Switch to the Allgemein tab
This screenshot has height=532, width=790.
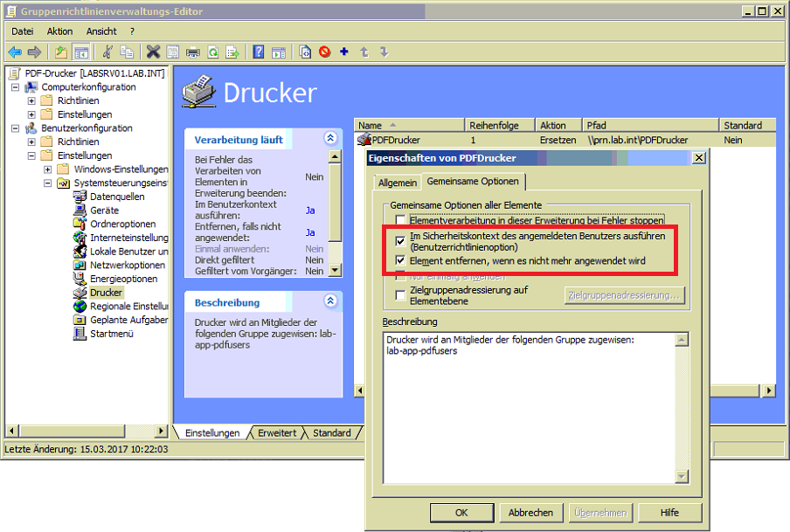397,183
